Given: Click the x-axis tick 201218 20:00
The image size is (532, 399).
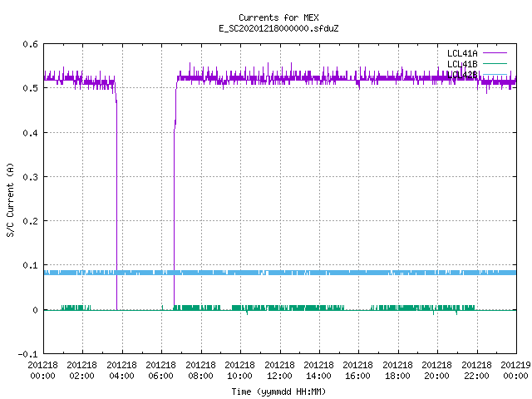Looking at the screenshot, I should click(x=437, y=371).
